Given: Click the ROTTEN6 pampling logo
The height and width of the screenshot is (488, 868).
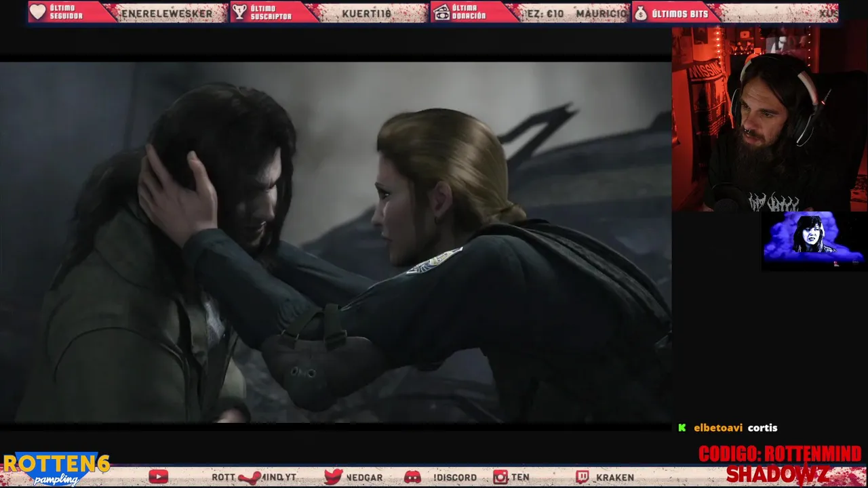Looking at the screenshot, I should (56, 469).
